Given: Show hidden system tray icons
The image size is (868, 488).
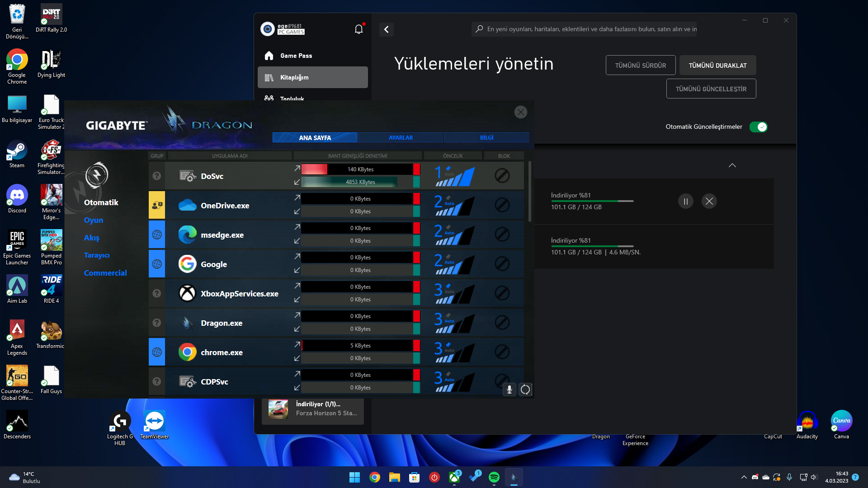Looking at the screenshot, I should click(x=744, y=477).
